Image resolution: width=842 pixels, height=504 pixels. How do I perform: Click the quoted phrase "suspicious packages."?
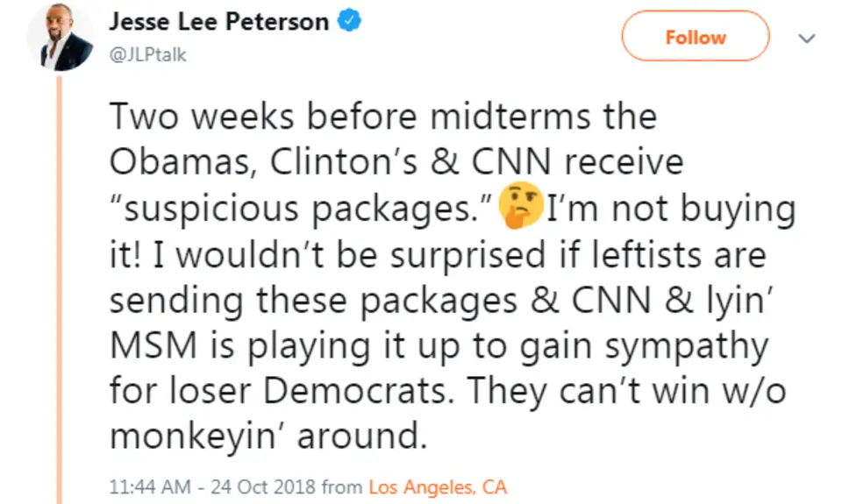click(x=300, y=209)
